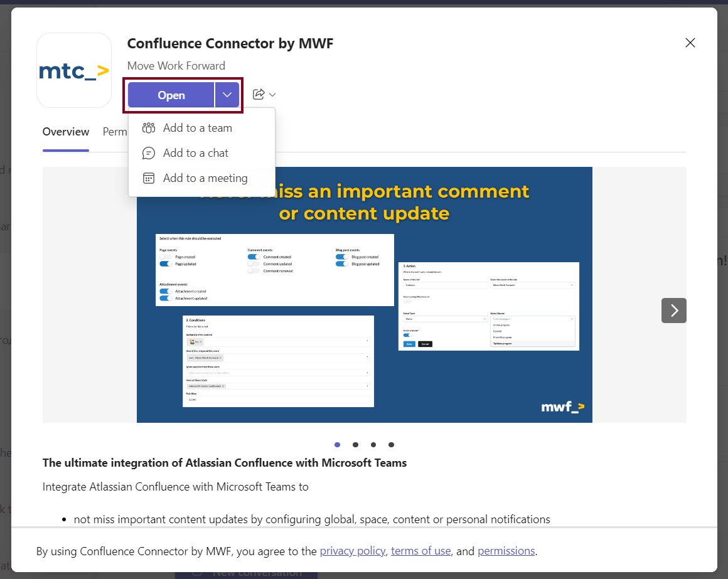Click the people icon next to Add to a team
Screen dimensions: 728x579
click(x=149, y=127)
